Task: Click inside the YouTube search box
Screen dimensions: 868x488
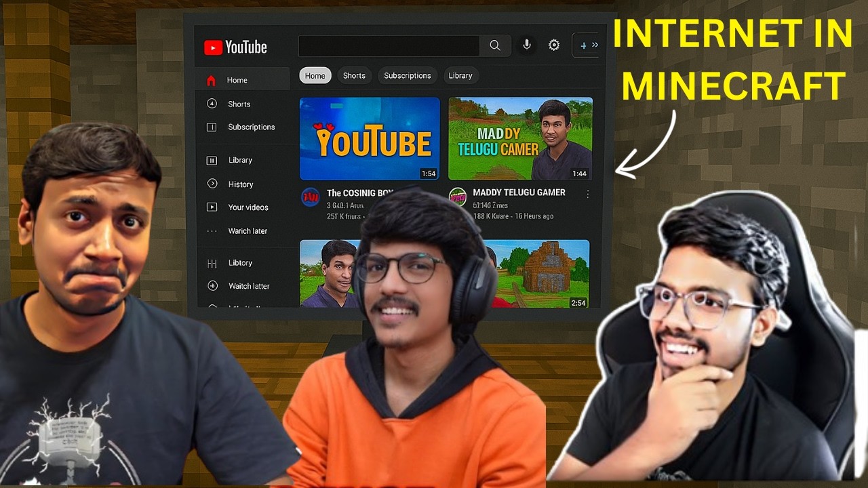Action: 389,45
